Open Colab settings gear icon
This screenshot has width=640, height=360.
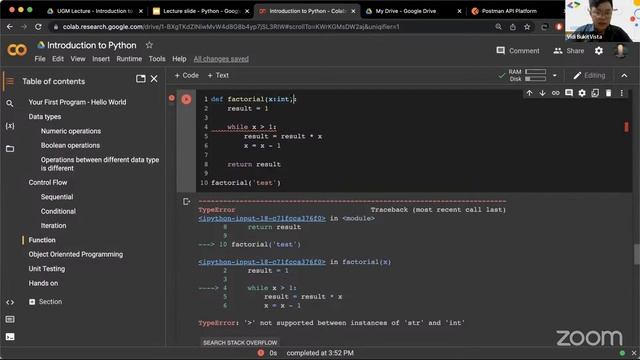click(x=598, y=51)
